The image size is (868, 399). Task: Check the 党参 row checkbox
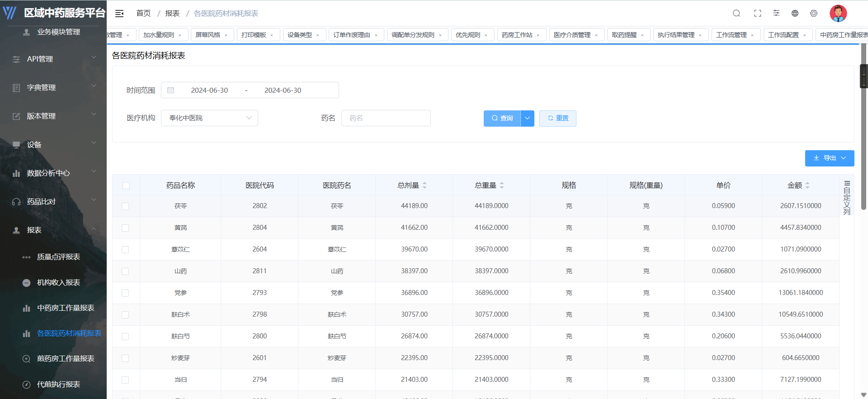pos(125,293)
